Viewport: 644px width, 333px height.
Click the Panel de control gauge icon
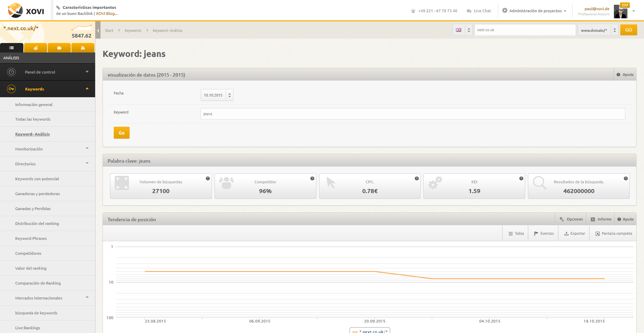click(x=12, y=72)
